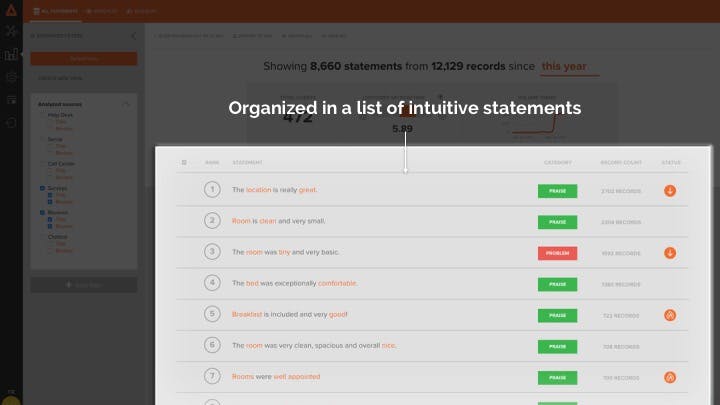Image resolution: width=720 pixels, height=405 pixels.
Task: Click the rising status icon for Breakfast row
Action: tap(670, 315)
